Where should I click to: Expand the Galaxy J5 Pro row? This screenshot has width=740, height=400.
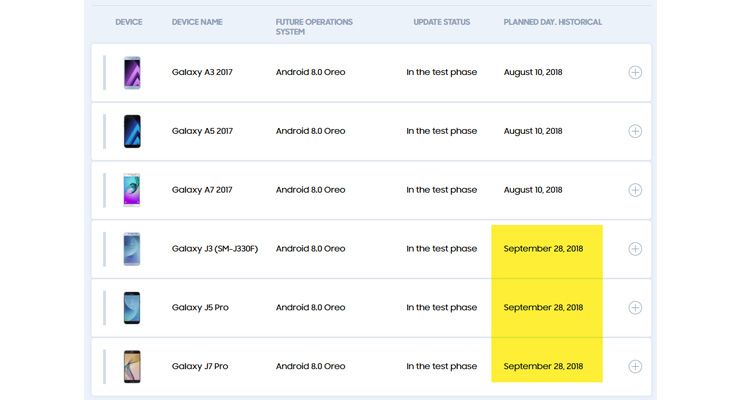(635, 308)
